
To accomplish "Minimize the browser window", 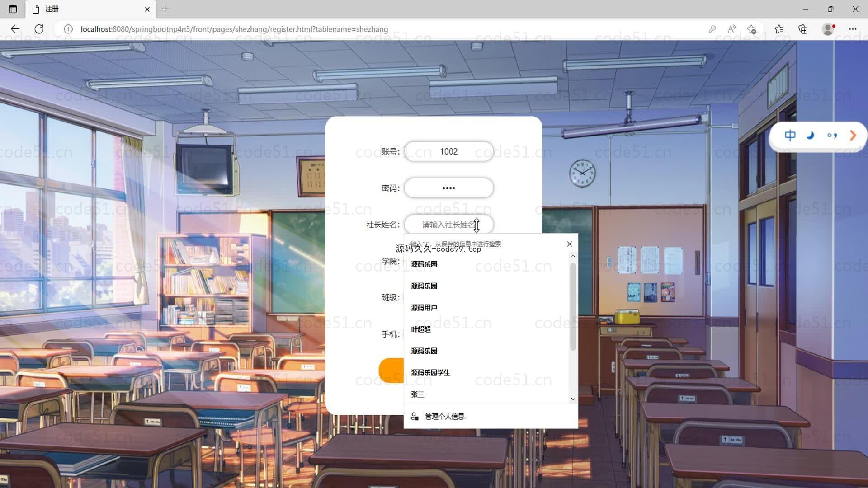I will coord(805,9).
